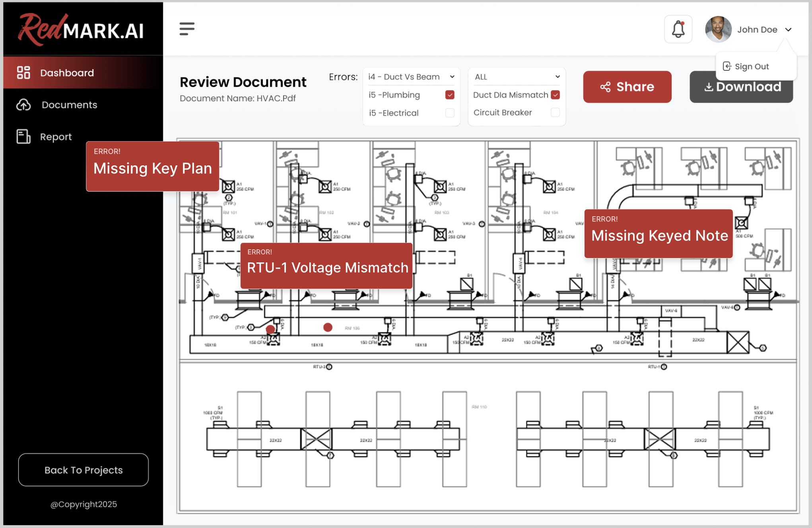
Task: Click the RedMark.AI logo
Action: click(81, 29)
